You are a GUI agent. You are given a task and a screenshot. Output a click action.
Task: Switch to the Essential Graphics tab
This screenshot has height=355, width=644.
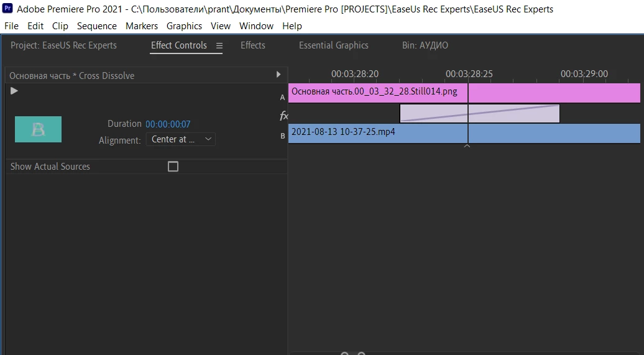[333, 45]
